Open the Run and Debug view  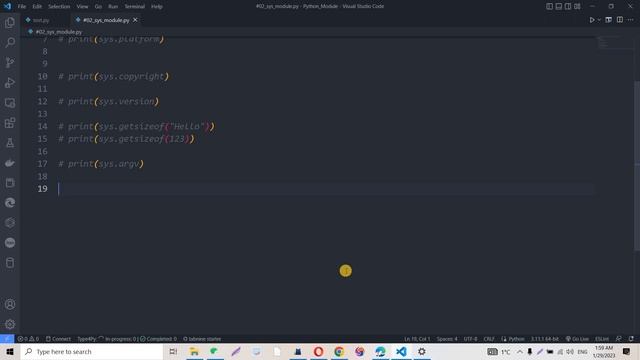click(10, 82)
